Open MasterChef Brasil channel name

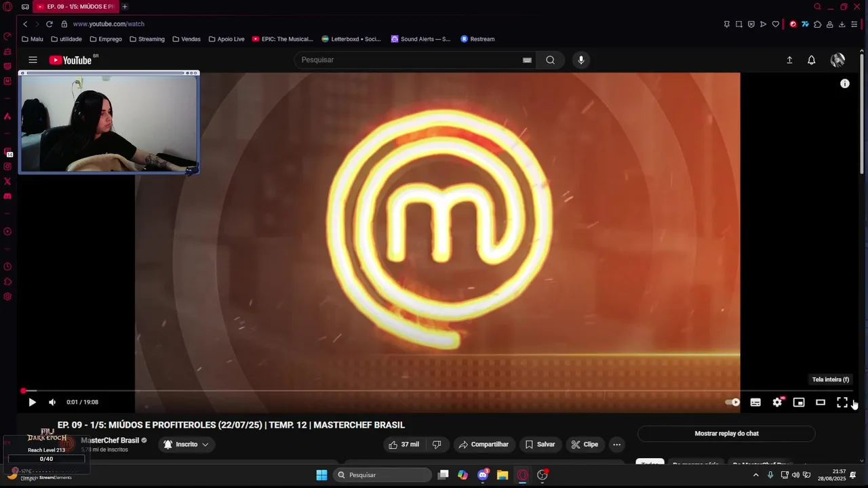click(110, 441)
